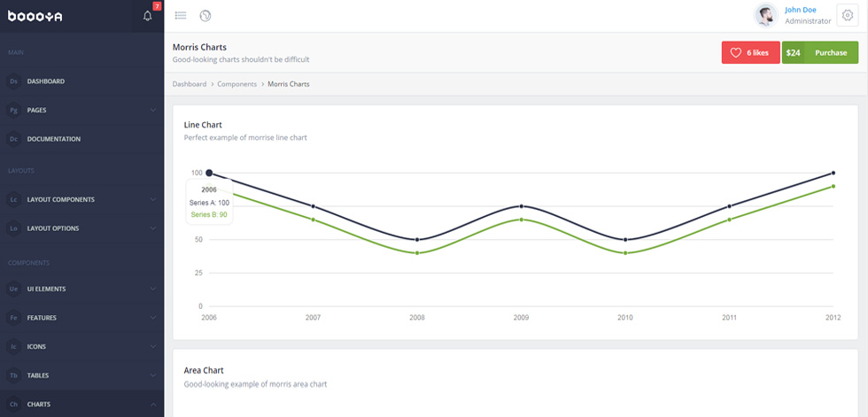The height and width of the screenshot is (417, 868).
Task: Click the Dc hexagon Documentation icon
Action: 14,139
